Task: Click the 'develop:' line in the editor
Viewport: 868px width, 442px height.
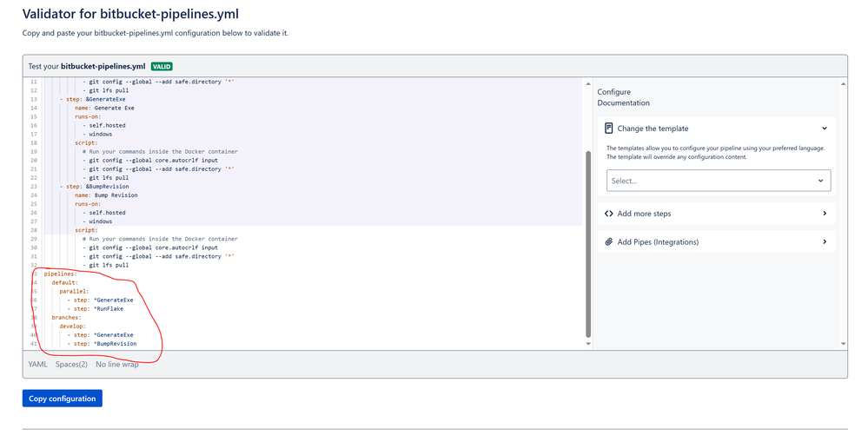Action: coord(72,327)
